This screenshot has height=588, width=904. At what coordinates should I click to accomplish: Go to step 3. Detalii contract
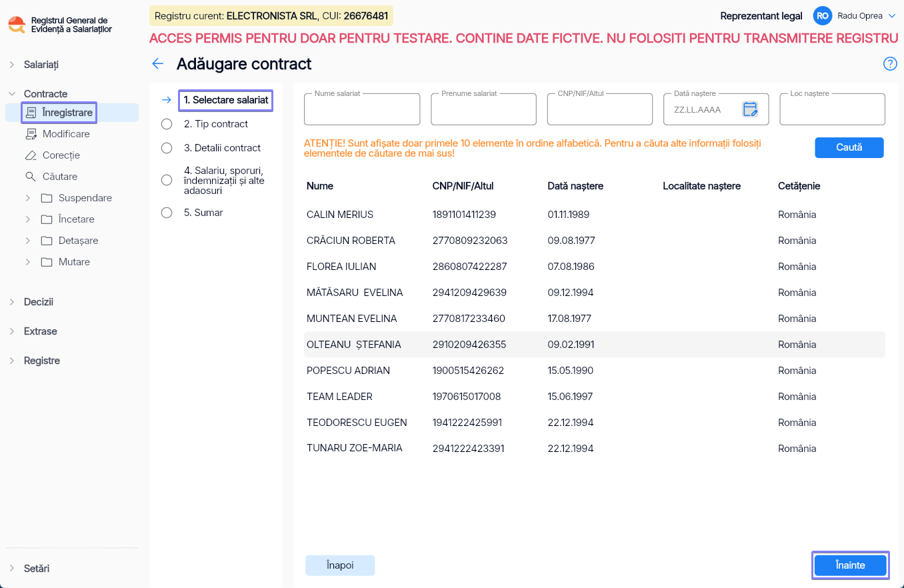[x=222, y=148]
